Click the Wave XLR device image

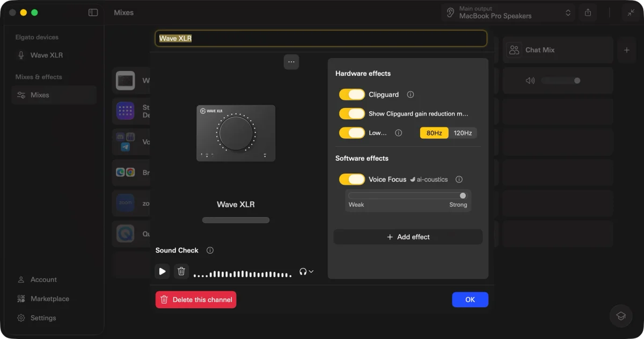(236, 133)
